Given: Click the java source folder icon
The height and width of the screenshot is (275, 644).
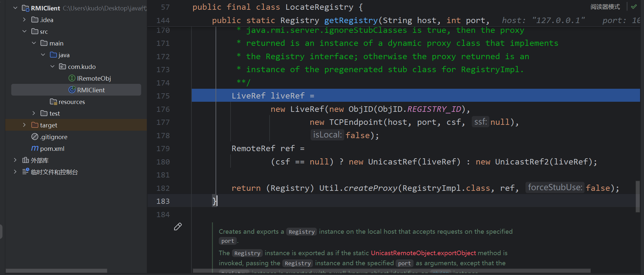Looking at the screenshot, I should (53, 55).
